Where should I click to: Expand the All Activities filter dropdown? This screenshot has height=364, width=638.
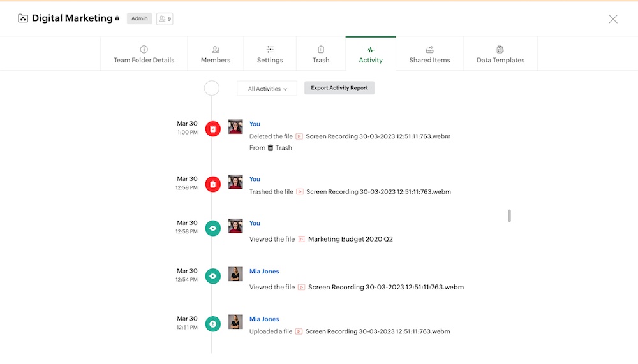click(x=267, y=89)
